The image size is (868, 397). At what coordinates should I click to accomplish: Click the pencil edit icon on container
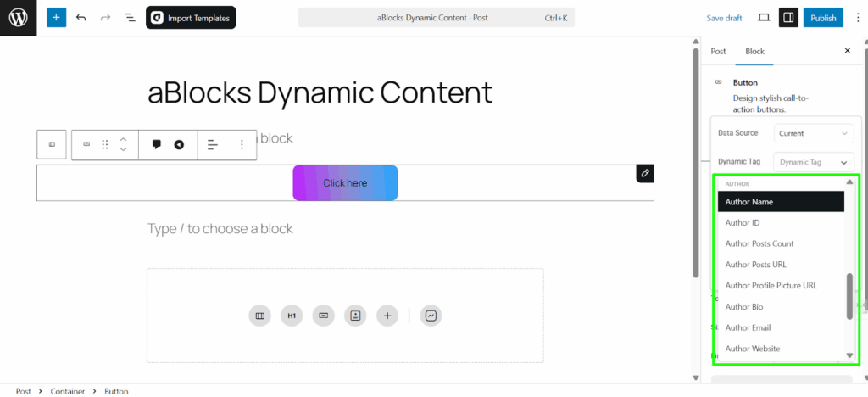coord(645,173)
